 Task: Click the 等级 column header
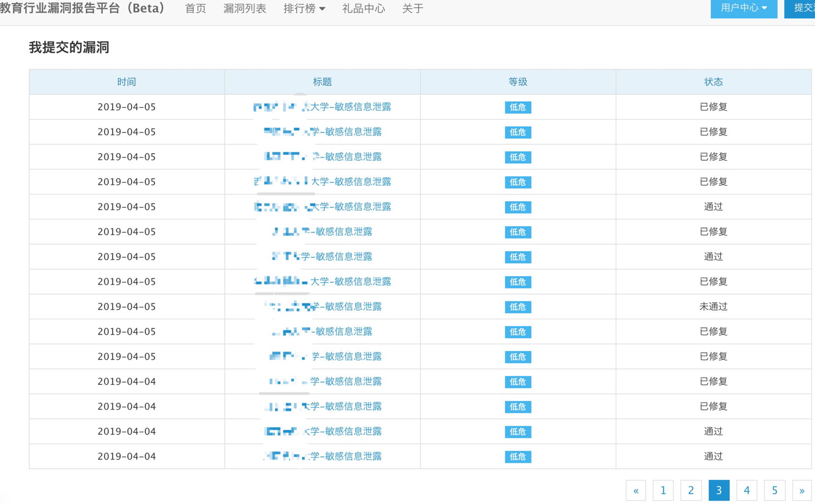tap(518, 82)
